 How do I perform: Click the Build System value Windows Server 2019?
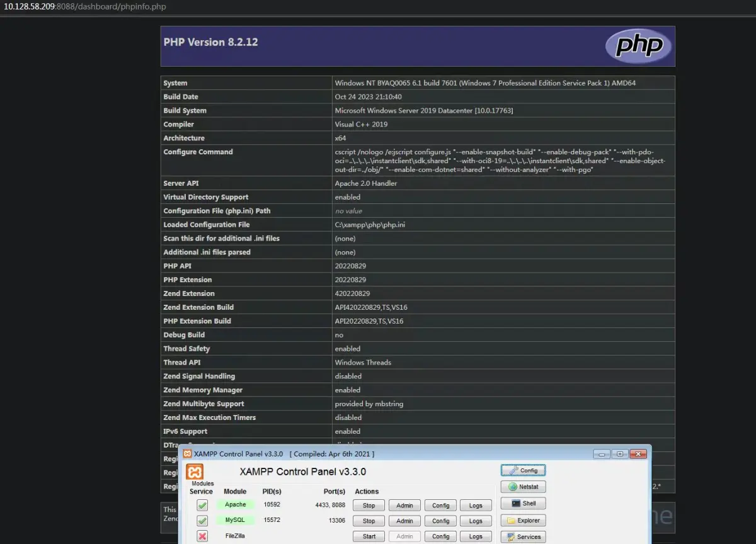[x=424, y=111]
